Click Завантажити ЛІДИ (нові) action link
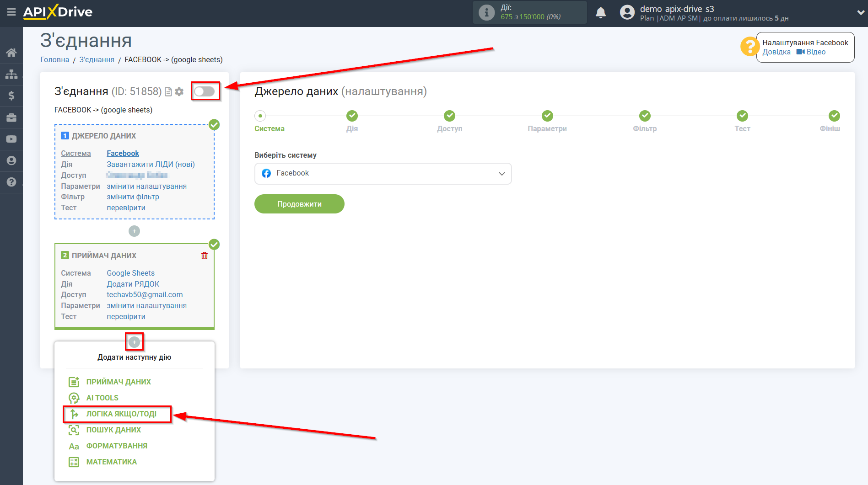 (151, 164)
